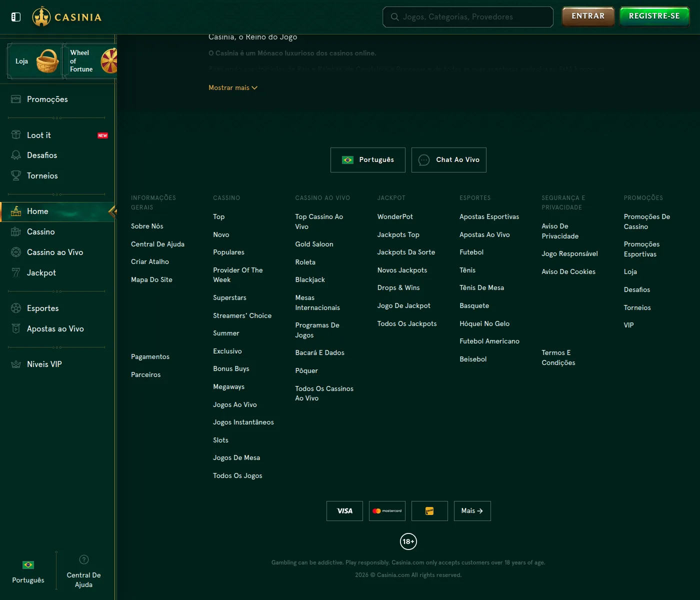This screenshot has width=700, height=600.
Task: Click the 18+ age restriction badge
Action: click(x=408, y=541)
